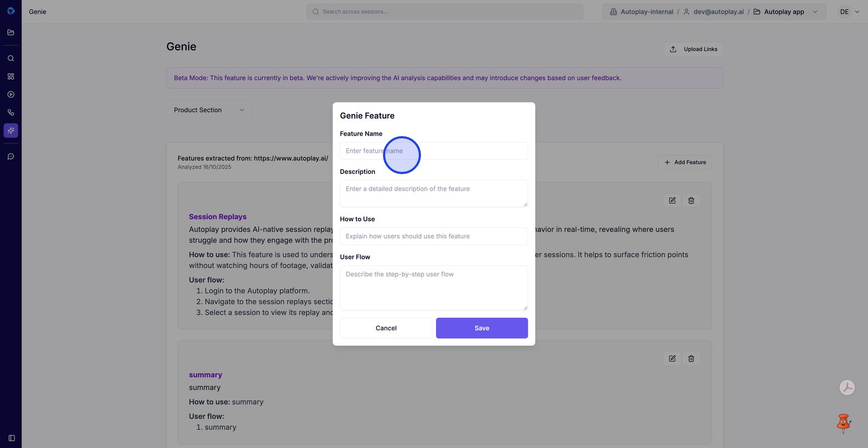Open the Autoplay app project selector
The image size is (868, 448).
tap(785, 12)
